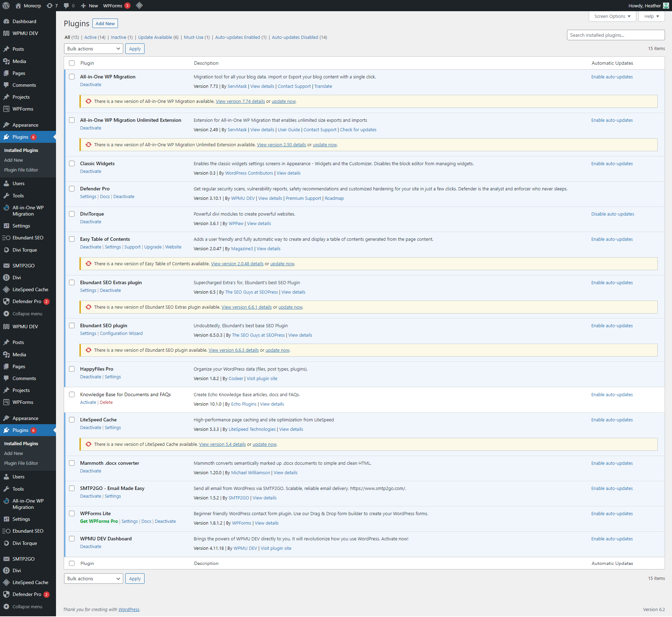Click Heather's user avatar icon
672x617 pixels.
coord(666,6)
